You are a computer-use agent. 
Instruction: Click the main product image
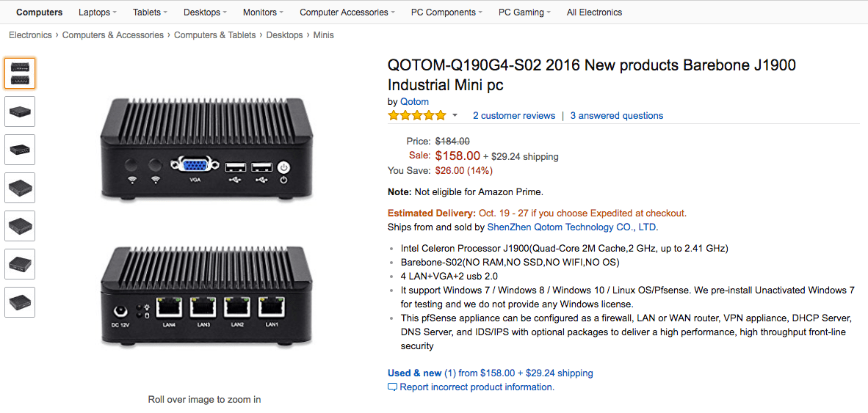pyautogui.click(x=204, y=221)
